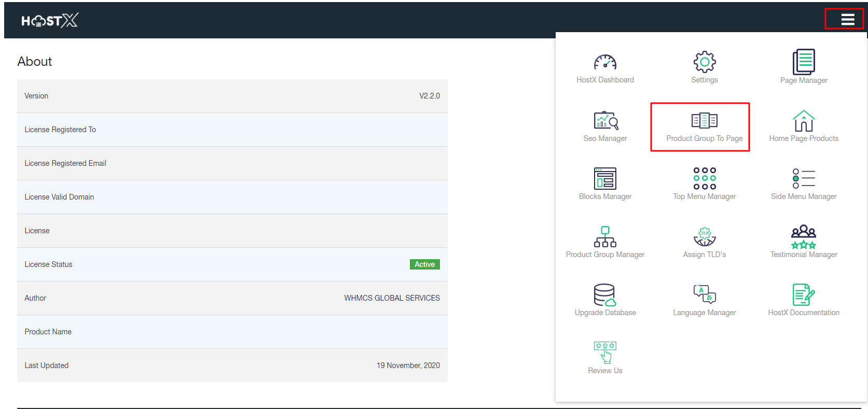The width and height of the screenshot is (868, 409).
Task: Select Product Group To Page icon
Action: tap(704, 121)
